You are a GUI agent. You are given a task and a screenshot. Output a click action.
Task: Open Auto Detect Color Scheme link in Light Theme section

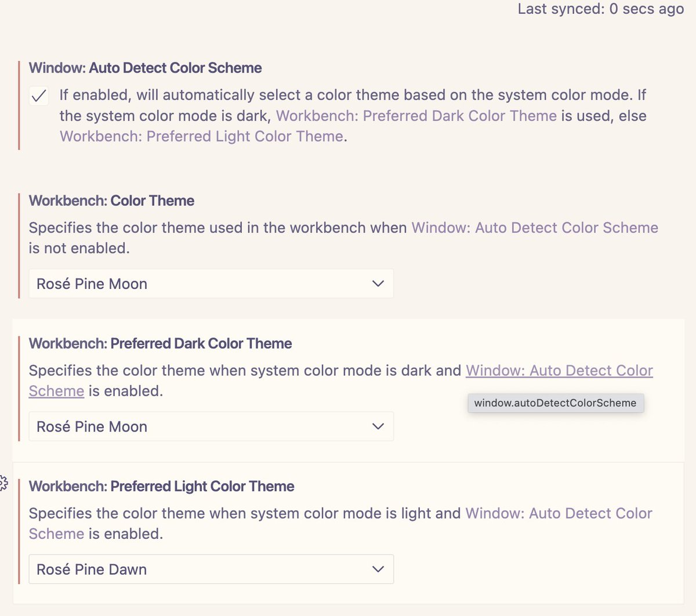tap(559, 513)
